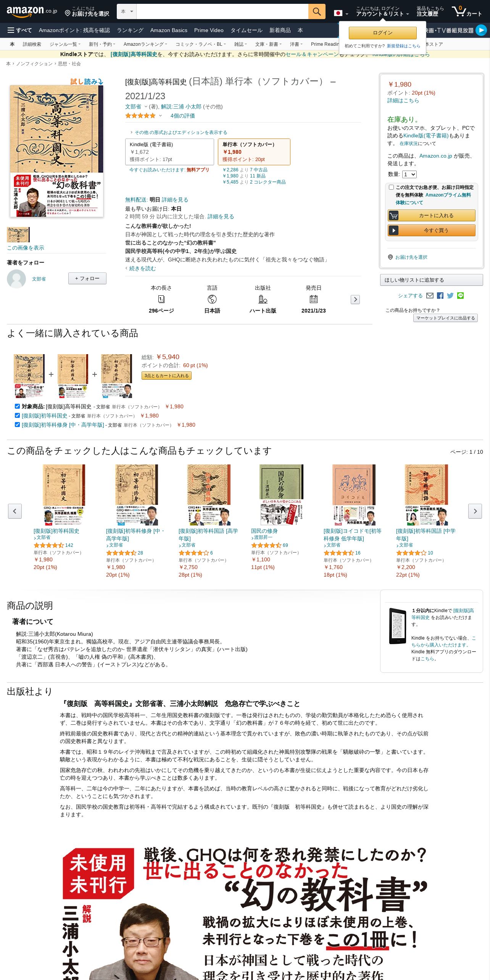
Task: Select the Kindle版 (電子書籍) format tab
Action: click(169, 152)
